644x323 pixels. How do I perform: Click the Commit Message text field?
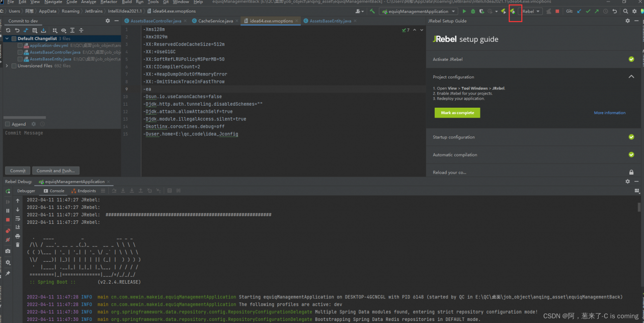61,147
